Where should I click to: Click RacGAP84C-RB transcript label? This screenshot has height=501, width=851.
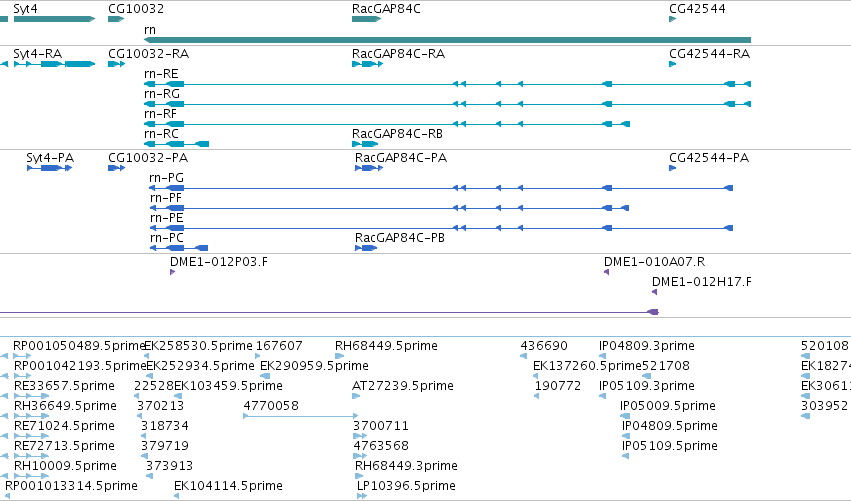pyautogui.click(x=397, y=134)
